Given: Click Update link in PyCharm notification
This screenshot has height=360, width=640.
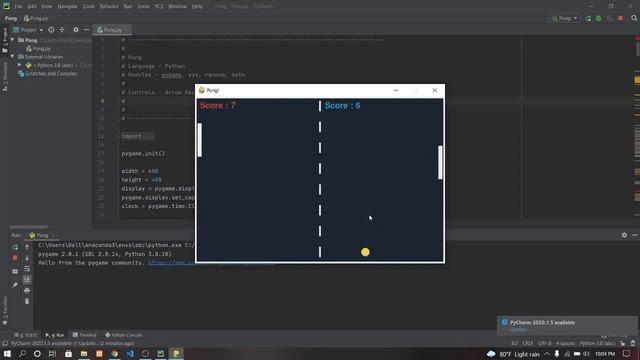Looking at the screenshot, I should coord(519,329).
